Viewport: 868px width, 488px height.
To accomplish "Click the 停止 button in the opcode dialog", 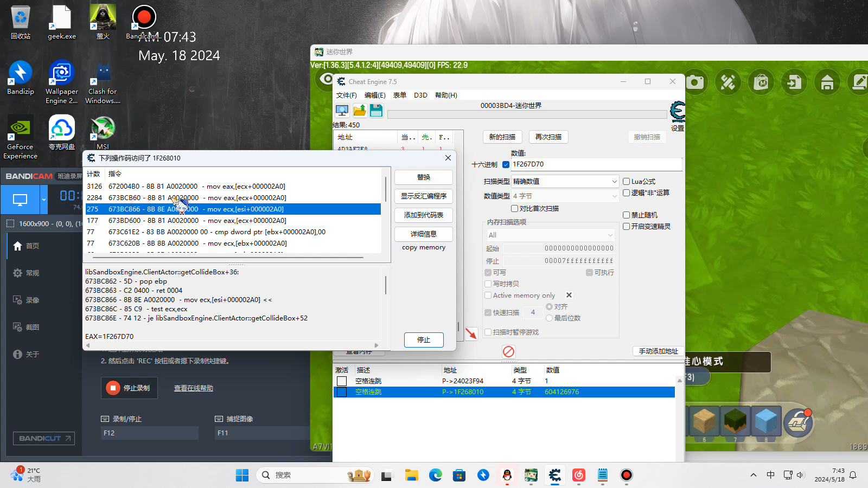I will tap(424, 340).
